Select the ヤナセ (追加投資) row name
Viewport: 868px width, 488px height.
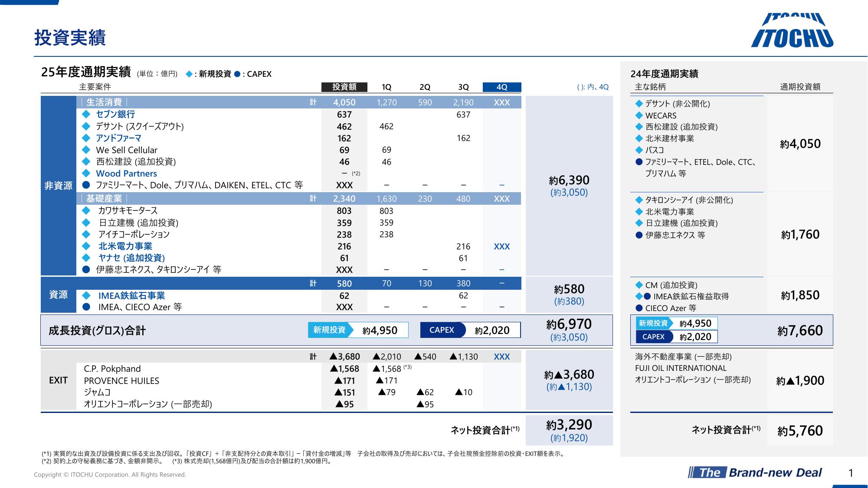tap(132, 258)
